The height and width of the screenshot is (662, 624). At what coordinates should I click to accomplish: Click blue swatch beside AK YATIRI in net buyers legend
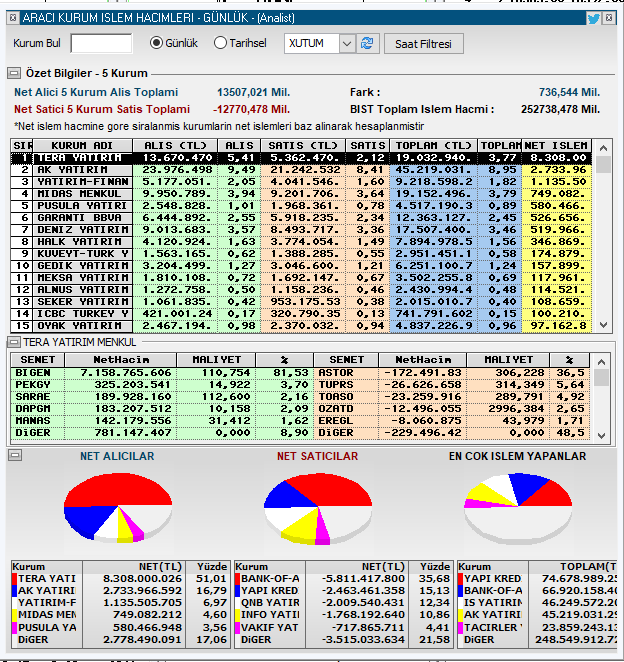(15, 591)
